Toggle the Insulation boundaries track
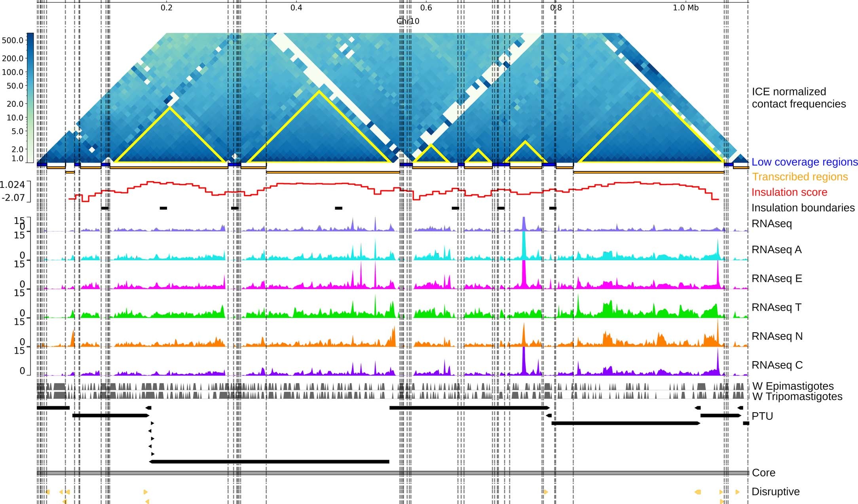Viewport: 858px width, 504px height. click(x=801, y=208)
